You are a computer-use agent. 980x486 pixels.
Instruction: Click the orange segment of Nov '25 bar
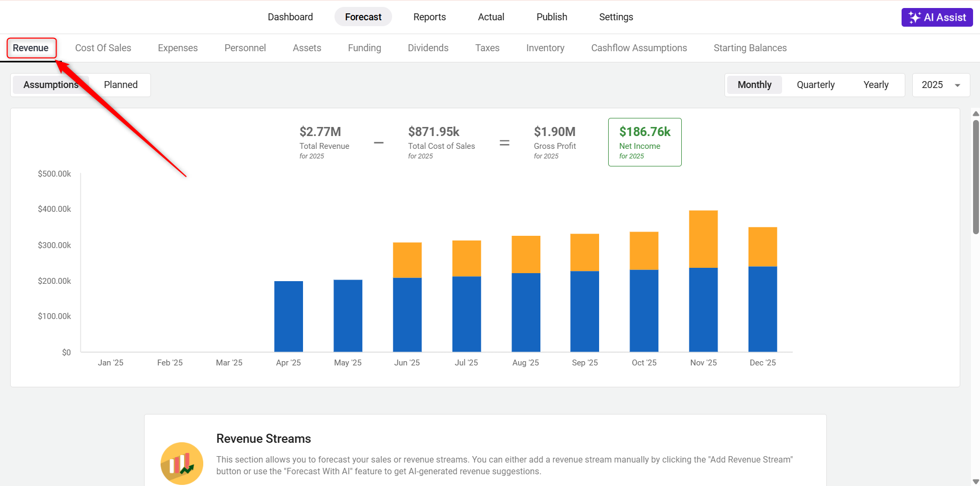point(703,239)
